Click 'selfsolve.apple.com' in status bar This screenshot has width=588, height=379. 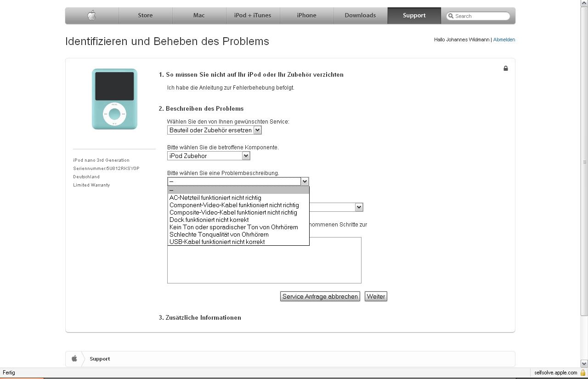click(x=555, y=373)
